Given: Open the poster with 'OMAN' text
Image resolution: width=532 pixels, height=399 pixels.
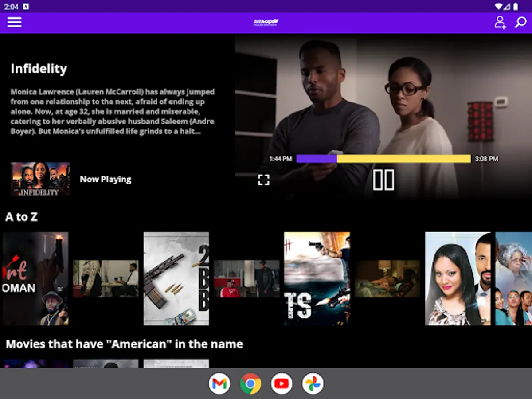Looking at the screenshot, I should pyautogui.click(x=35, y=279).
